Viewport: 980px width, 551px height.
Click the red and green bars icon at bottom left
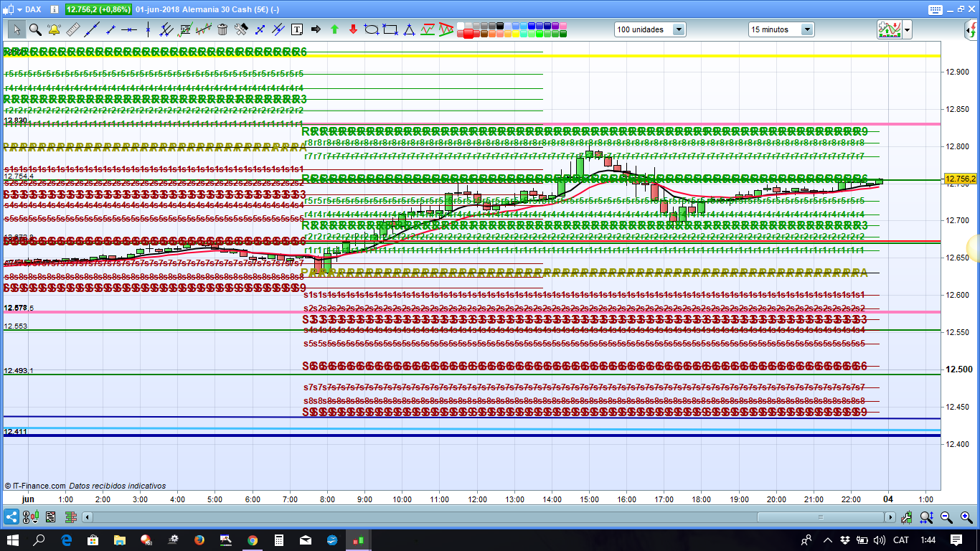(71, 517)
